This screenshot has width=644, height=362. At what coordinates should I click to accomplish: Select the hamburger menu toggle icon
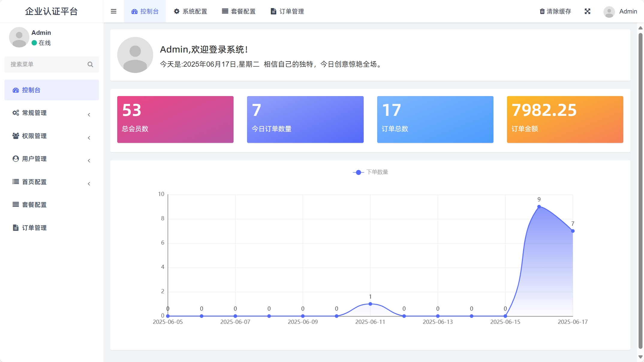coord(113,11)
